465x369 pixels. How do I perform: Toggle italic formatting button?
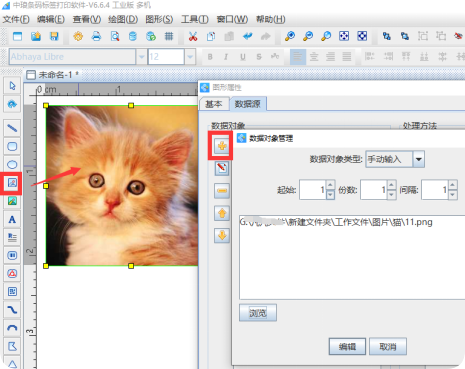point(226,57)
